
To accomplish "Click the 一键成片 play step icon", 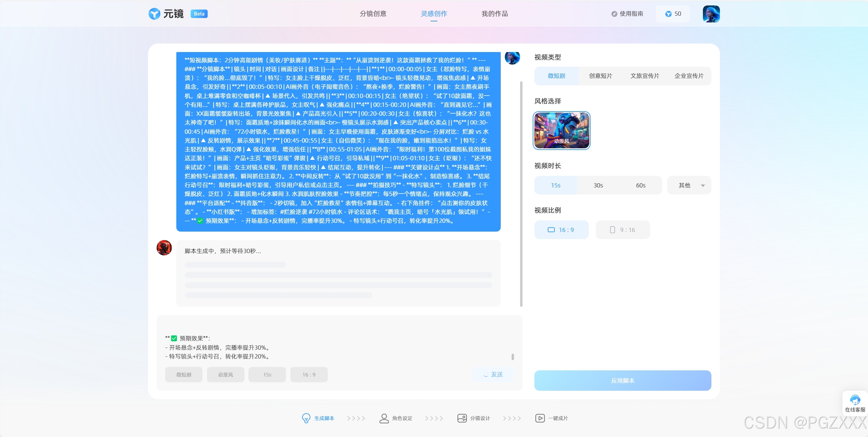I will pos(540,418).
